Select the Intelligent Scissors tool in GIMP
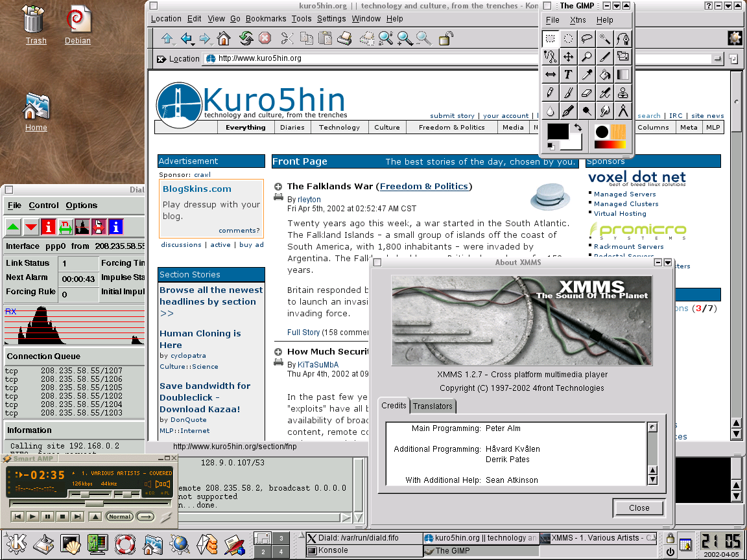 [x=551, y=56]
